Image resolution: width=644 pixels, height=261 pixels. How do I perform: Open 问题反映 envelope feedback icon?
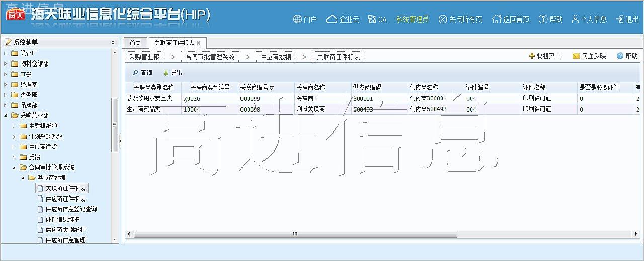576,56
